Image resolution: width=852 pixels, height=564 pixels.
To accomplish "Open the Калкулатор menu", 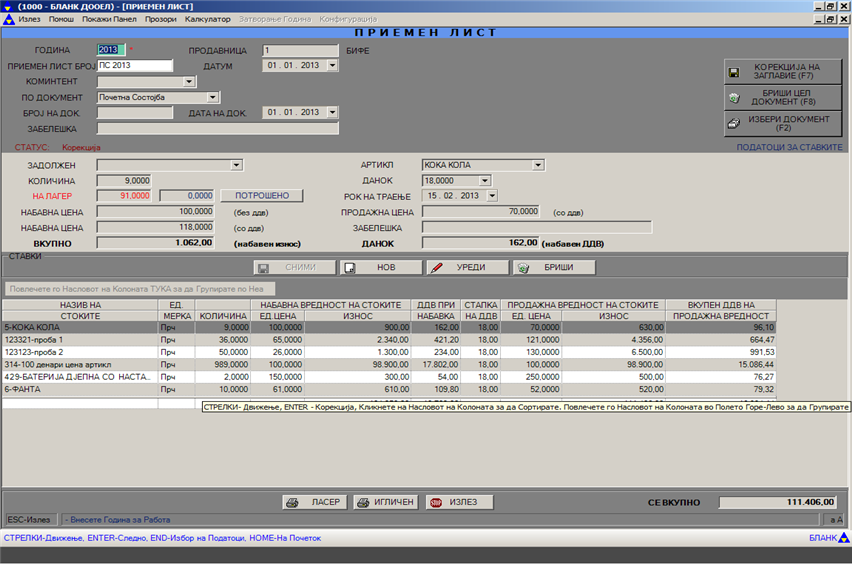I will [x=208, y=19].
